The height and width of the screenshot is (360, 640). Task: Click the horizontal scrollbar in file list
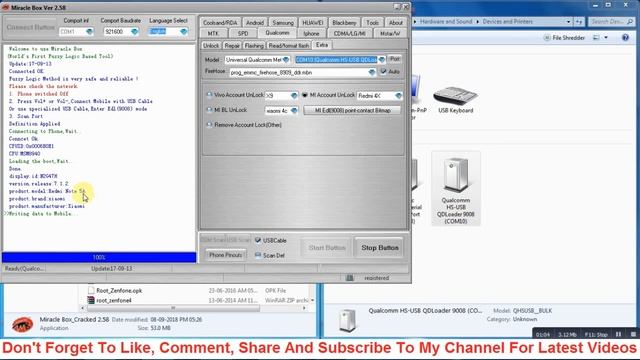pyautogui.click(x=173, y=308)
